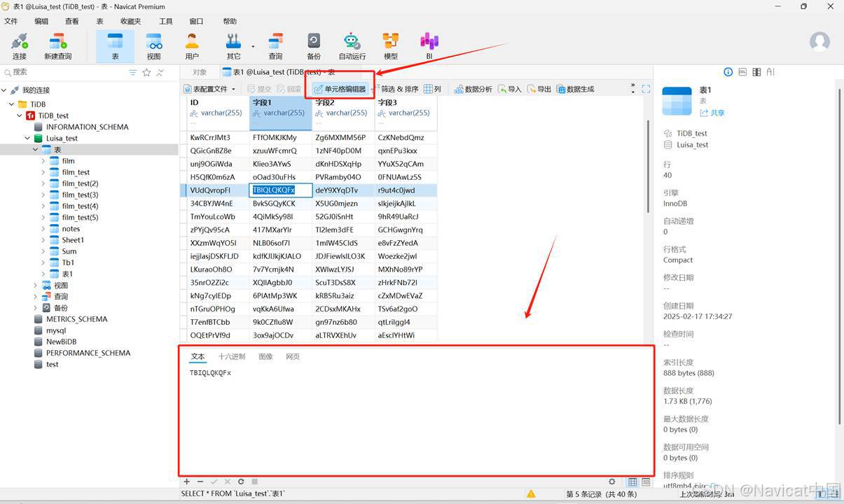Collapse the TiDB folder node
The image size is (844, 504).
12,104
